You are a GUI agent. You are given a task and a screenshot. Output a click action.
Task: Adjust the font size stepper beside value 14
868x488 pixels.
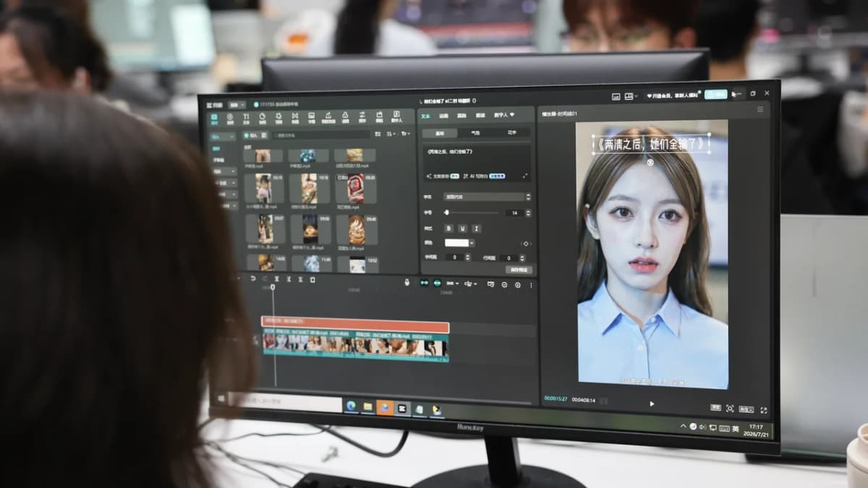click(x=528, y=213)
